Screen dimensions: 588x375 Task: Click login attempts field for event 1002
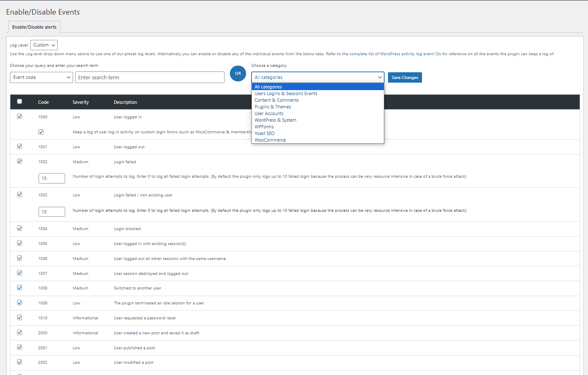(52, 178)
